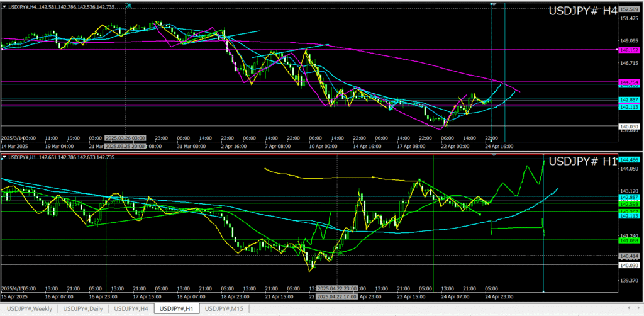The width and height of the screenshot is (644, 316).
Task: Click the 15 Apr 2025 date on the H1 axis
Action: pos(14,296)
